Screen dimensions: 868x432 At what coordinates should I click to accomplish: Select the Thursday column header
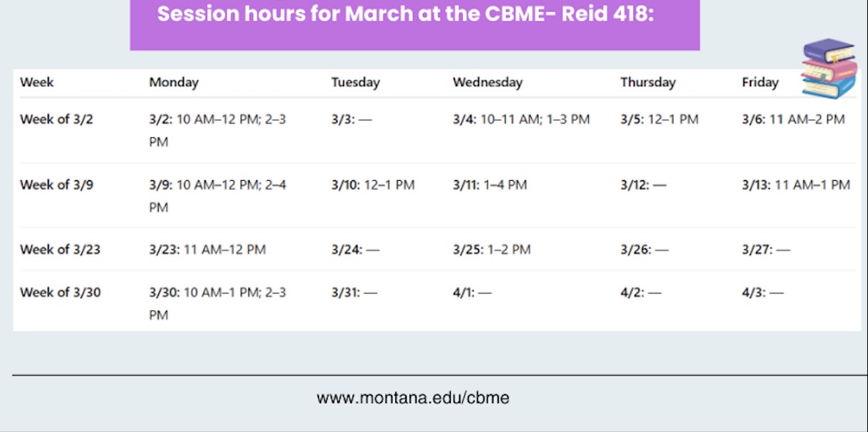point(647,83)
